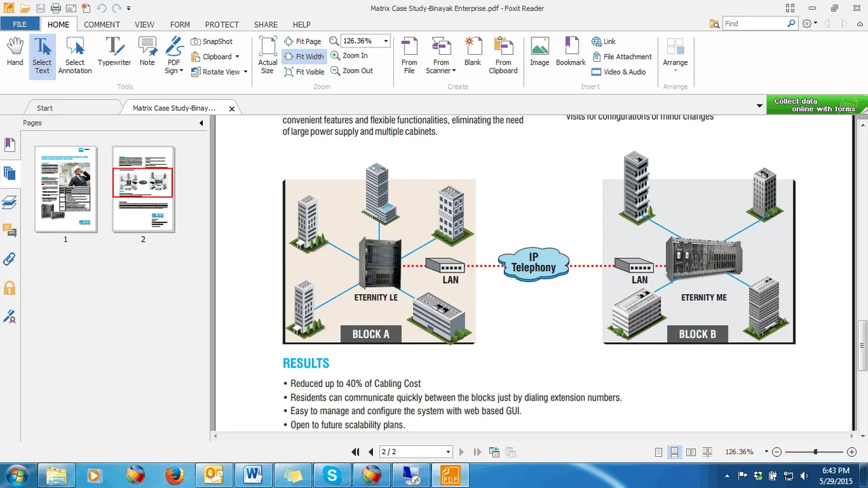Add a File Attachment
868x488 pixels.
click(x=622, y=56)
